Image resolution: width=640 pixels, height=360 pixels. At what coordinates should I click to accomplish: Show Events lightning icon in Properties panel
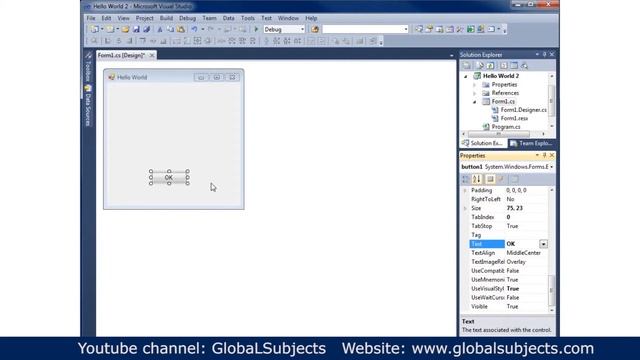[501, 179]
